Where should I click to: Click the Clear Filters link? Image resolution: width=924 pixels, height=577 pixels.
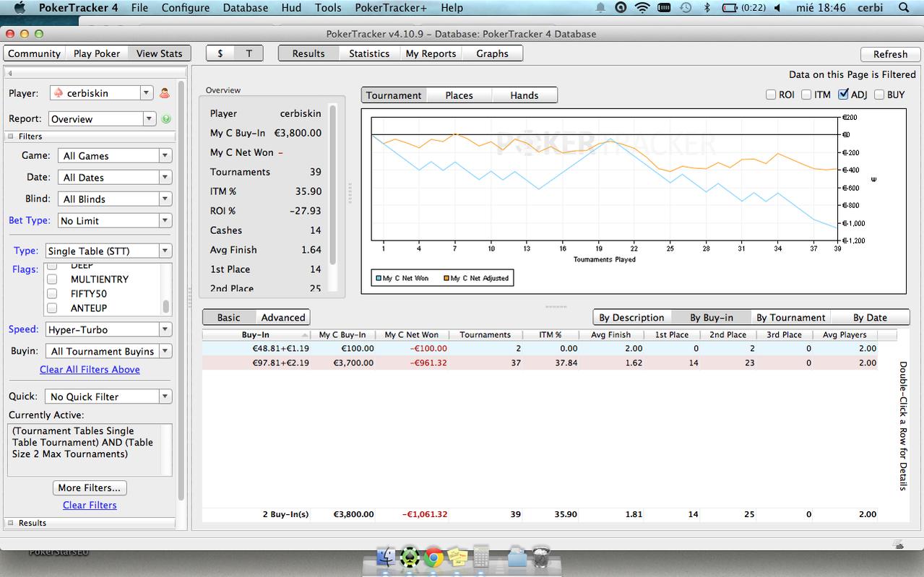point(90,506)
